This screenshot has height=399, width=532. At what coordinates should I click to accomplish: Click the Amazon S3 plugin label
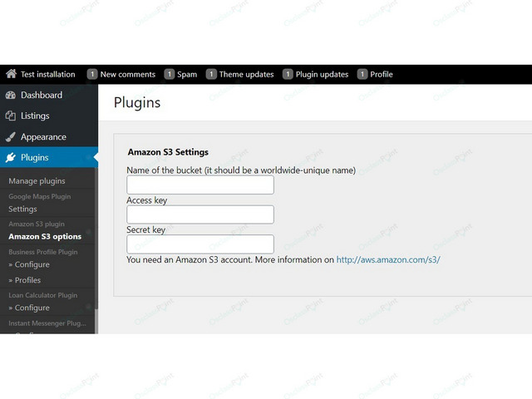coord(37,224)
